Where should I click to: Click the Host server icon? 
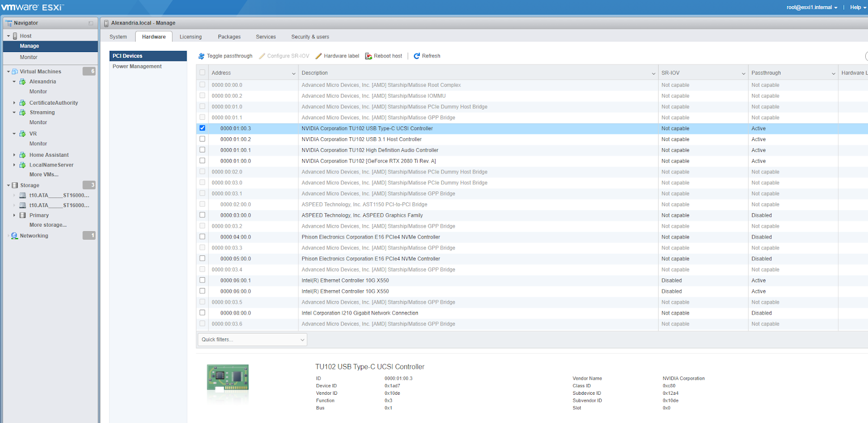(x=15, y=36)
